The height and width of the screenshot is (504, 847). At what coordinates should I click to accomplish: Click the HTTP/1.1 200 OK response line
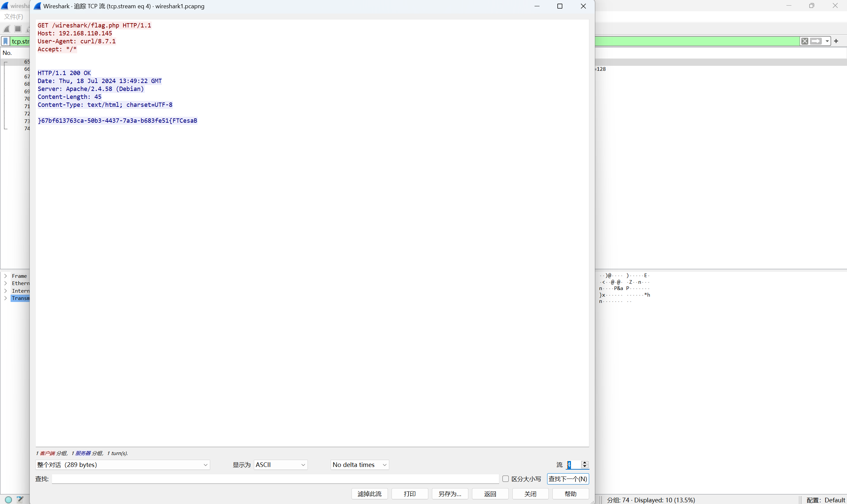coord(64,73)
